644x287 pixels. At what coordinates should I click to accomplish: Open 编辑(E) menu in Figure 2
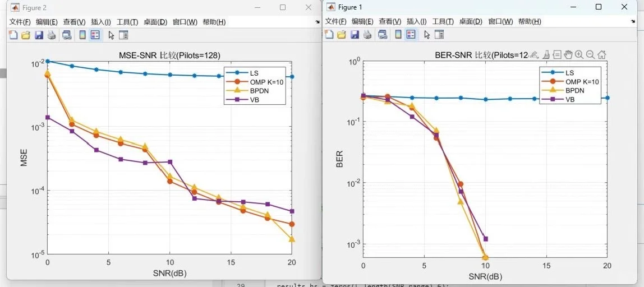click(47, 22)
